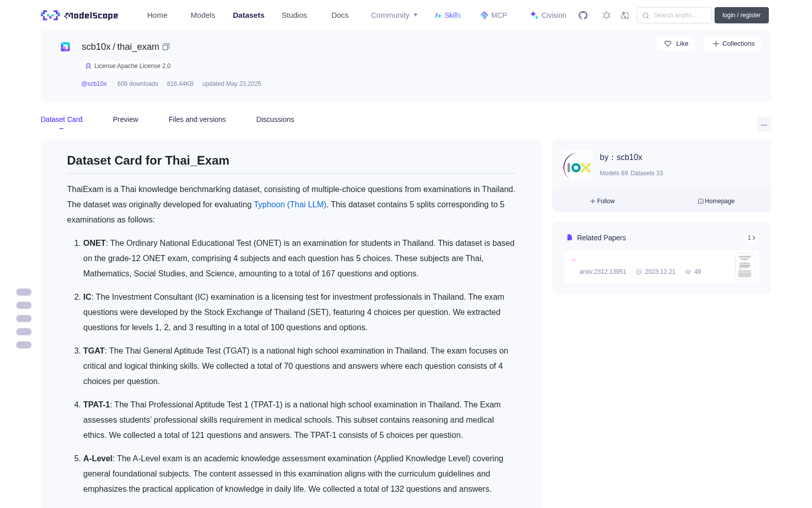Click the search magnifier icon
Viewport: 812px width, 508px height.
(646, 15)
